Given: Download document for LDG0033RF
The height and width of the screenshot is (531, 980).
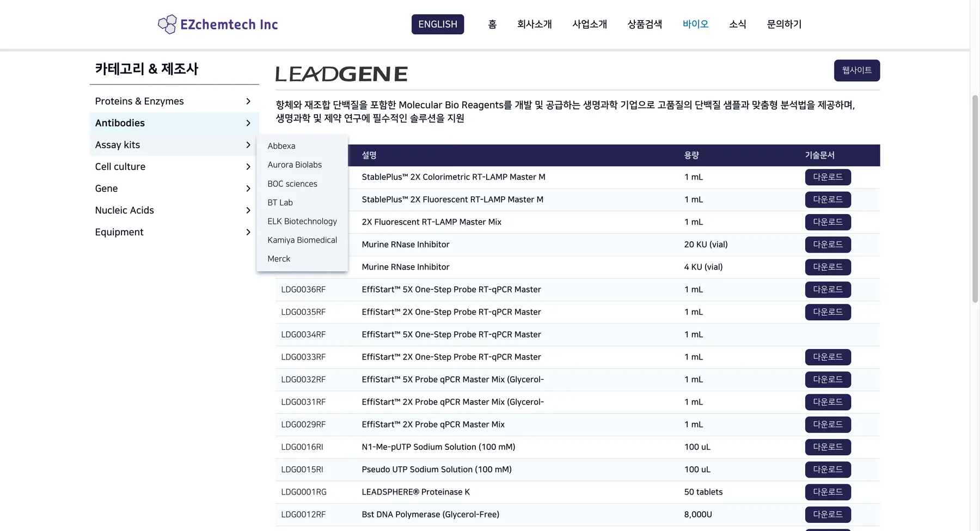Looking at the screenshot, I should coord(828,357).
